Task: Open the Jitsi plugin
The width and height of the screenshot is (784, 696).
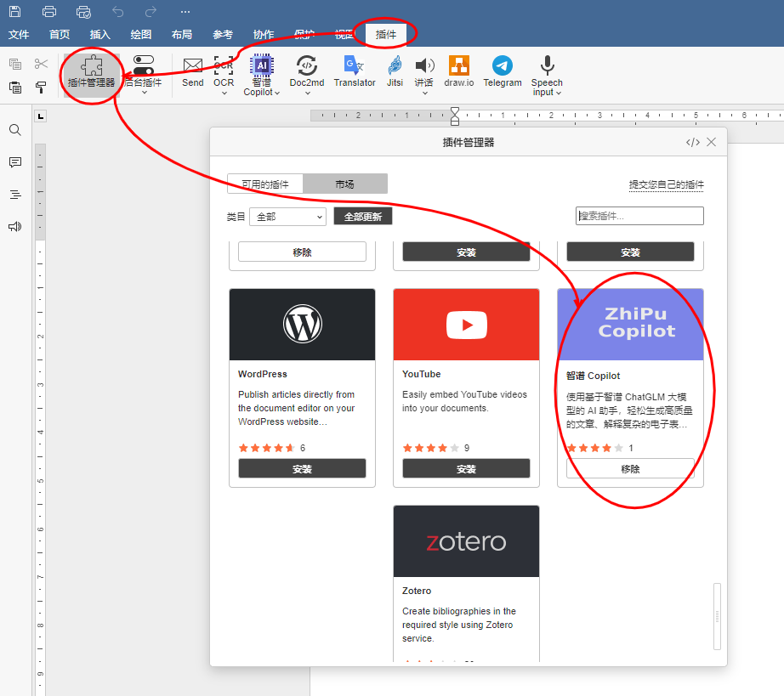Action: [395, 72]
